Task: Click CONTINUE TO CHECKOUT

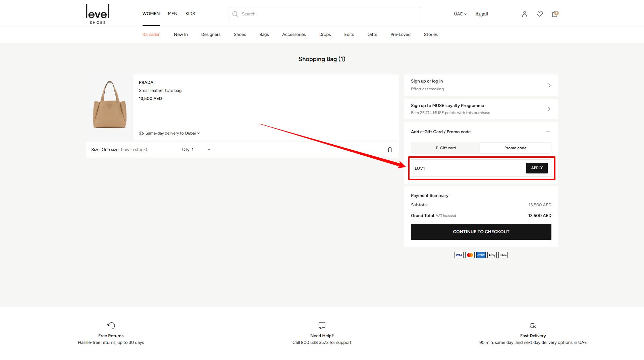Action: click(x=481, y=232)
